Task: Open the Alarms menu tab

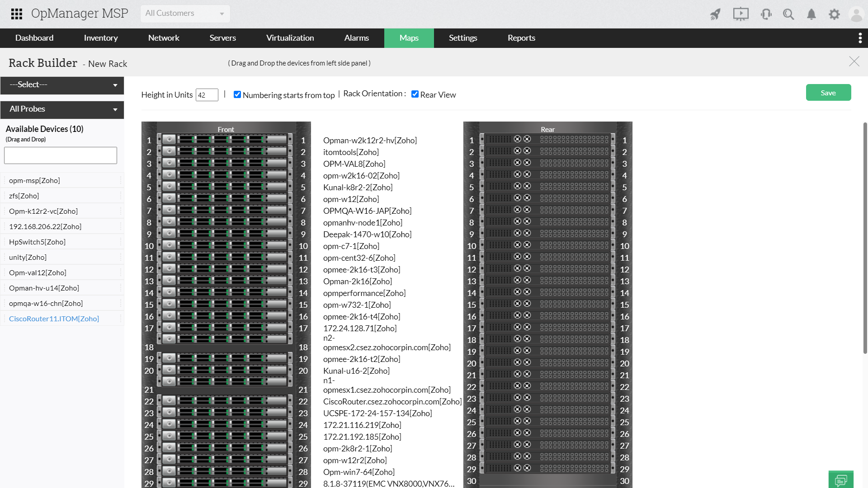Action: click(x=356, y=38)
